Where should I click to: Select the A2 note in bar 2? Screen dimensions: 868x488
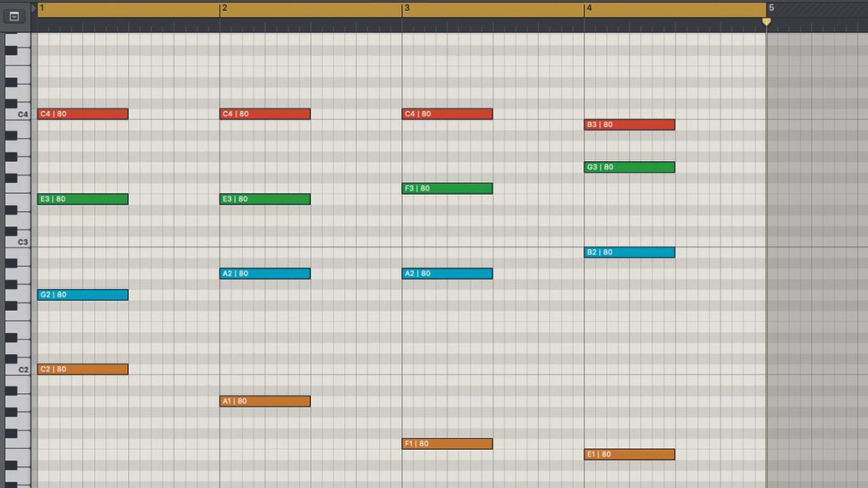coord(264,273)
